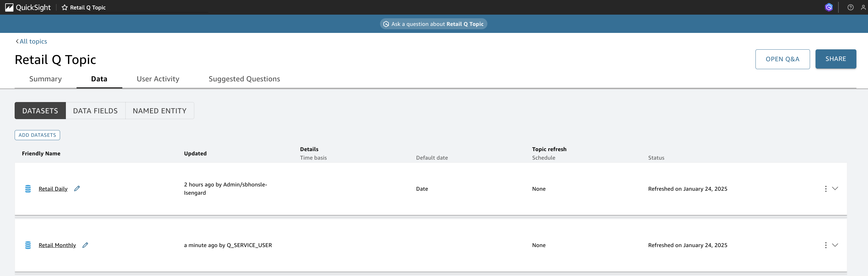
Task: Expand the Retail Monthly row chevron
Action: point(835,245)
